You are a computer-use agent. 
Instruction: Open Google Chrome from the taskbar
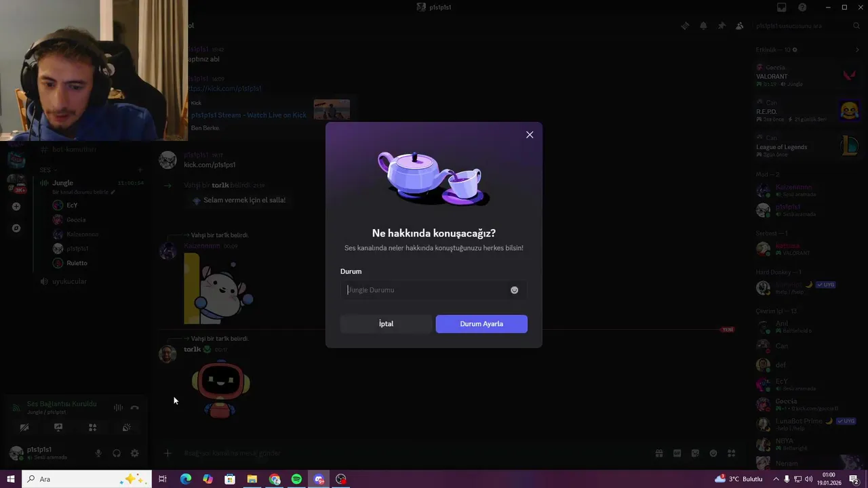275,479
